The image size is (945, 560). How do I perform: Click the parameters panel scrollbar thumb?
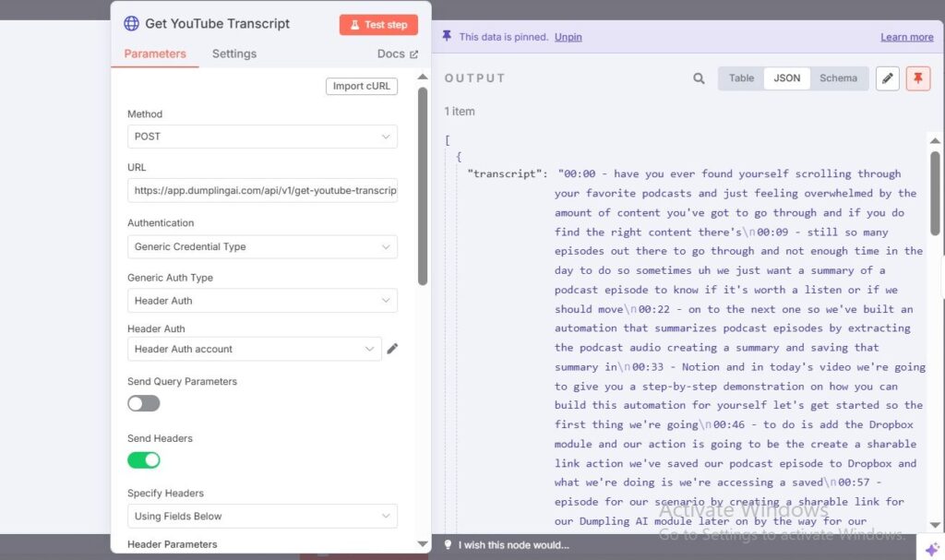point(423,185)
